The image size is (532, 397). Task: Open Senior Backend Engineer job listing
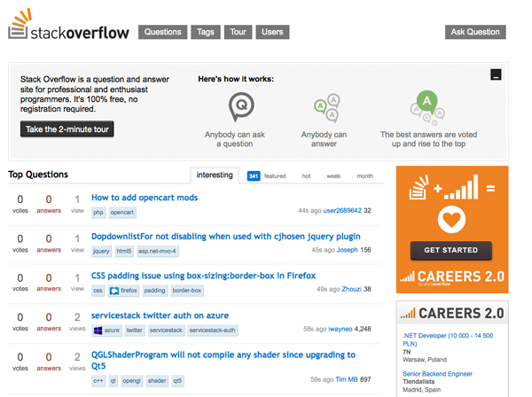(x=437, y=374)
